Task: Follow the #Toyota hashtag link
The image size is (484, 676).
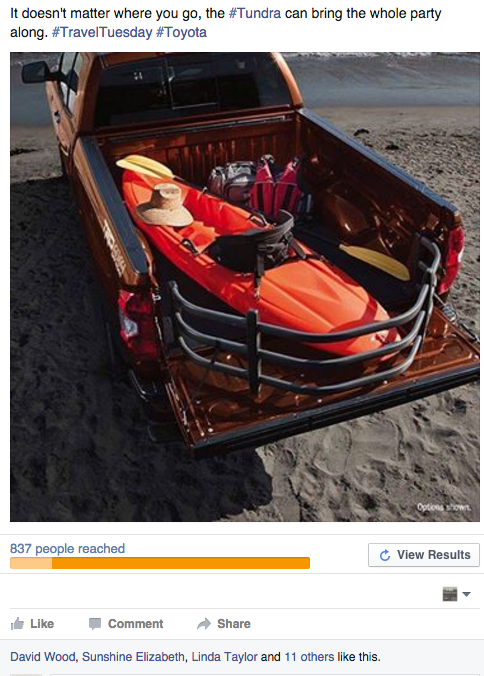Action: (x=181, y=32)
